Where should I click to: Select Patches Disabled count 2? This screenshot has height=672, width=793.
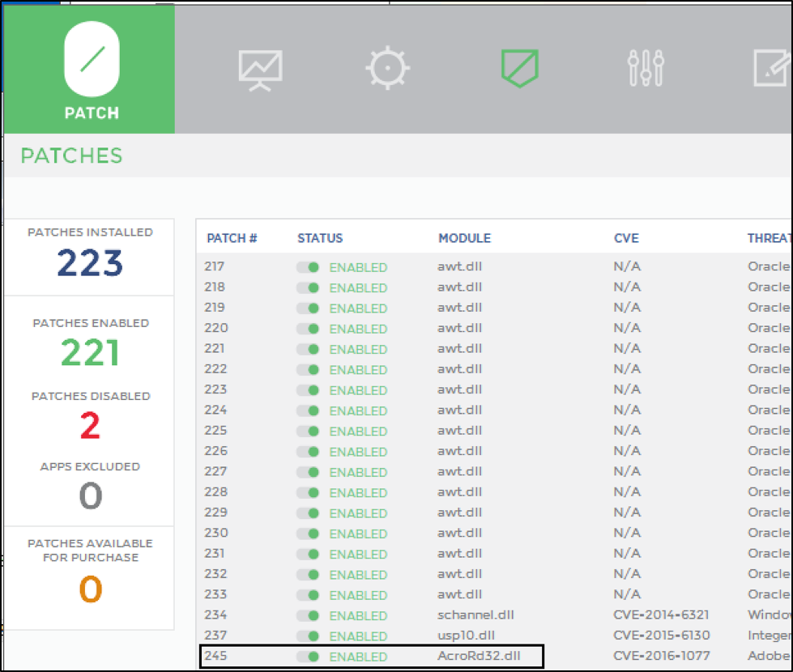point(90,426)
